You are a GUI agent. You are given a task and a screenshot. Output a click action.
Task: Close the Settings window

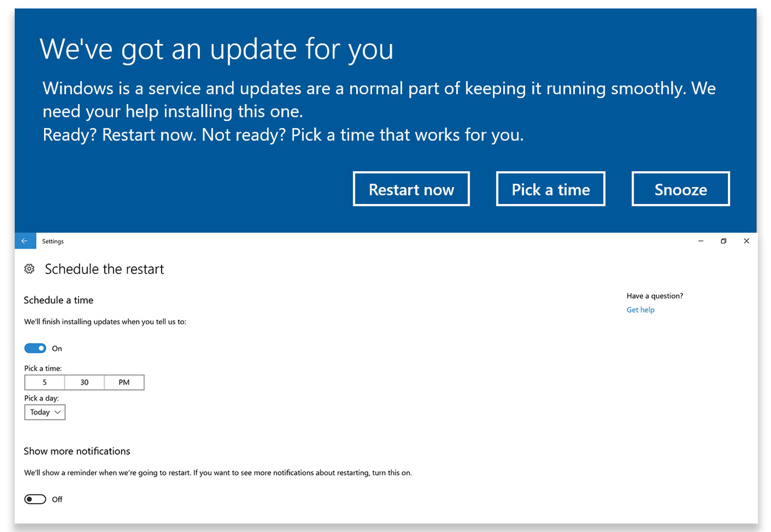(x=746, y=241)
